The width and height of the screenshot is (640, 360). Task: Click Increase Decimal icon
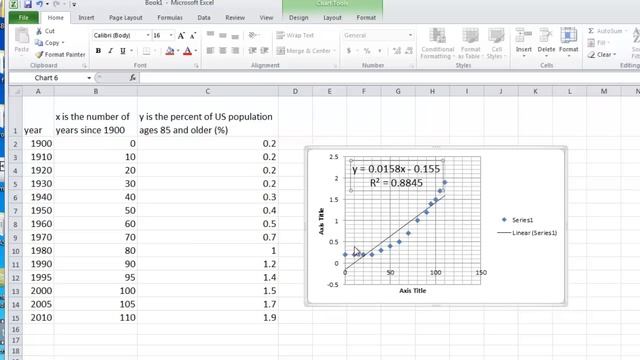tap(396, 51)
